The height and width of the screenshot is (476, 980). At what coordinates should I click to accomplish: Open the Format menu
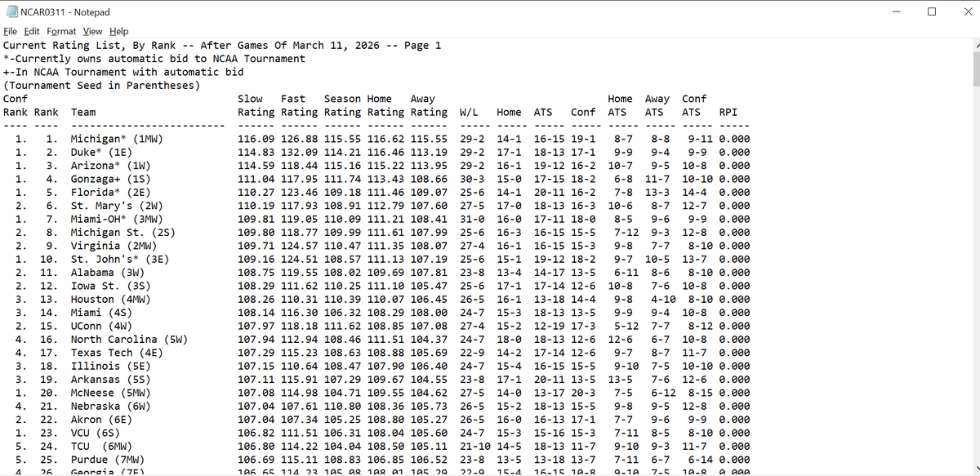pos(61,31)
